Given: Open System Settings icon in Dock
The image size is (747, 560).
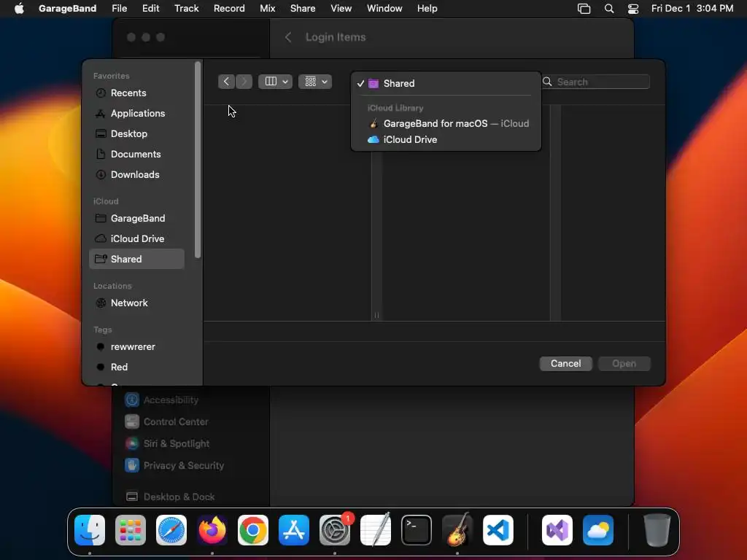Looking at the screenshot, I should click(335, 530).
